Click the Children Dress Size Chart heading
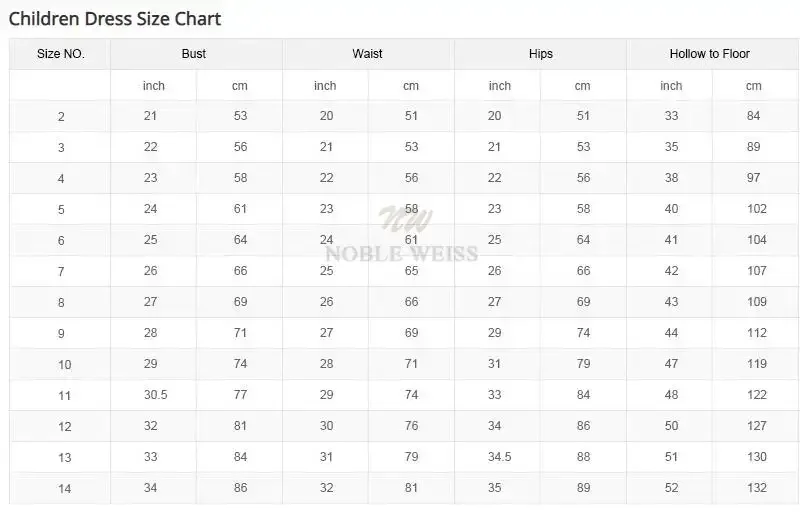The height and width of the screenshot is (516, 800). 115,19
